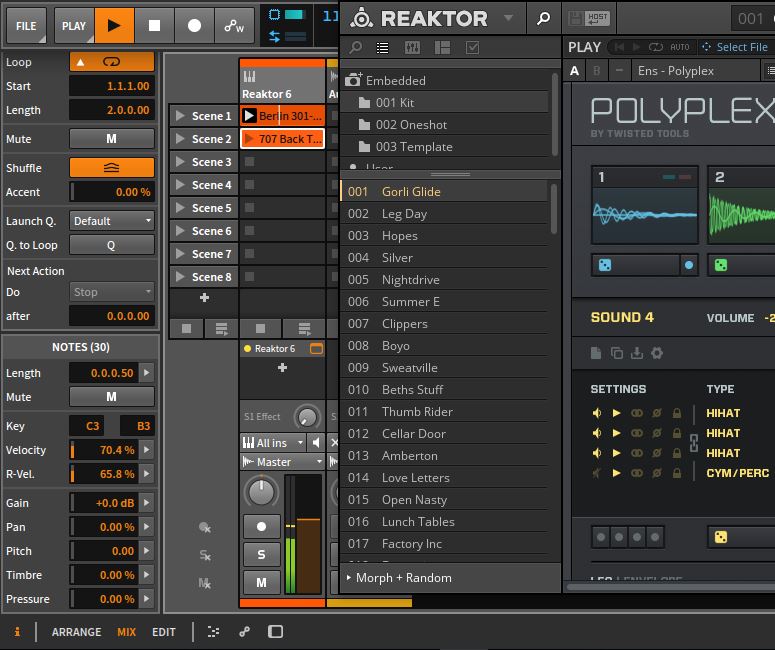Image resolution: width=775 pixels, height=650 pixels.
Task: Expand the Gain arrow button
Action: pos(147,503)
